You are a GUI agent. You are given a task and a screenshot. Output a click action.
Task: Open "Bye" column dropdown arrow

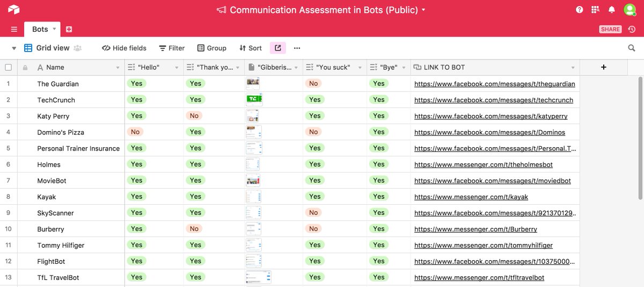click(404, 68)
